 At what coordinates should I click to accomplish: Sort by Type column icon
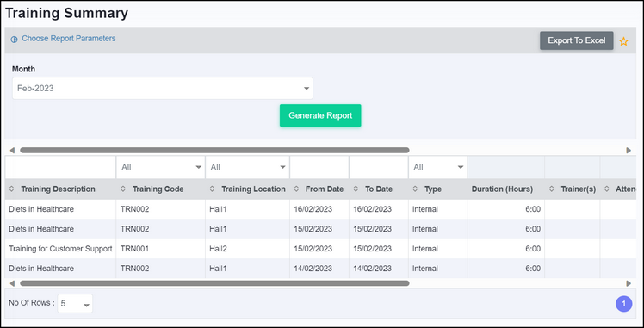pos(415,189)
